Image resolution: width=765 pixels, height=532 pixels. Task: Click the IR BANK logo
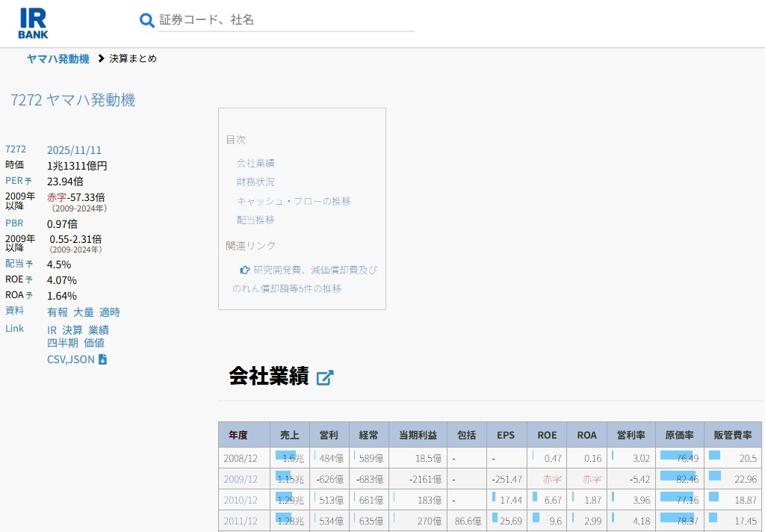(x=33, y=23)
